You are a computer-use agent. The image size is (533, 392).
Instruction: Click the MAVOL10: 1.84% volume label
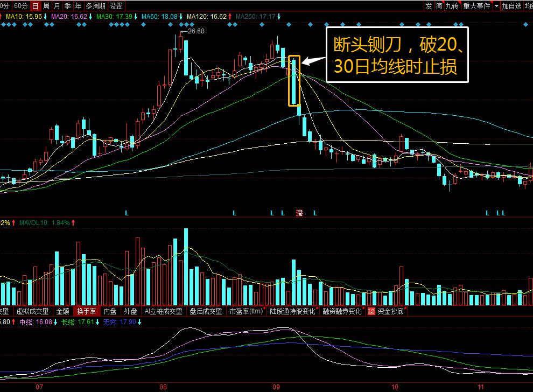(x=45, y=223)
